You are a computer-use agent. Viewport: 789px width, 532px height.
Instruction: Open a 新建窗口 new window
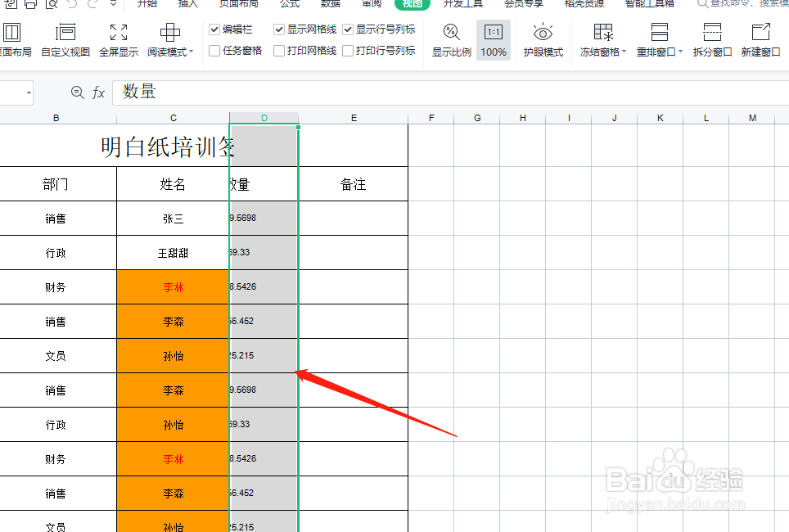click(760, 40)
